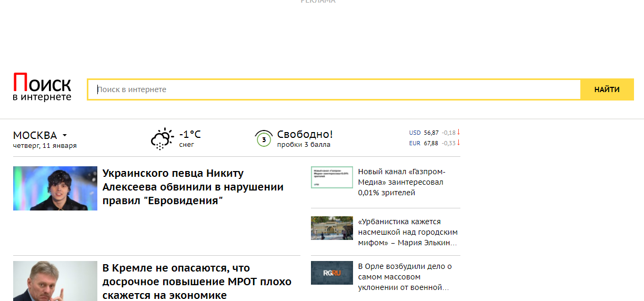This screenshot has height=301, width=644.
Task: Open the Kremlin spokesman photo thumbnail
Action: click(55, 281)
